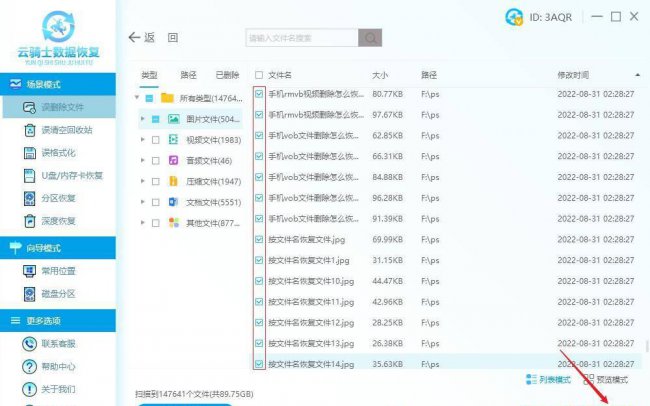The width and height of the screenshot is (650, 406).
Task: Start 深度恢复 deep recovery icon
Action: click(29, 221)
